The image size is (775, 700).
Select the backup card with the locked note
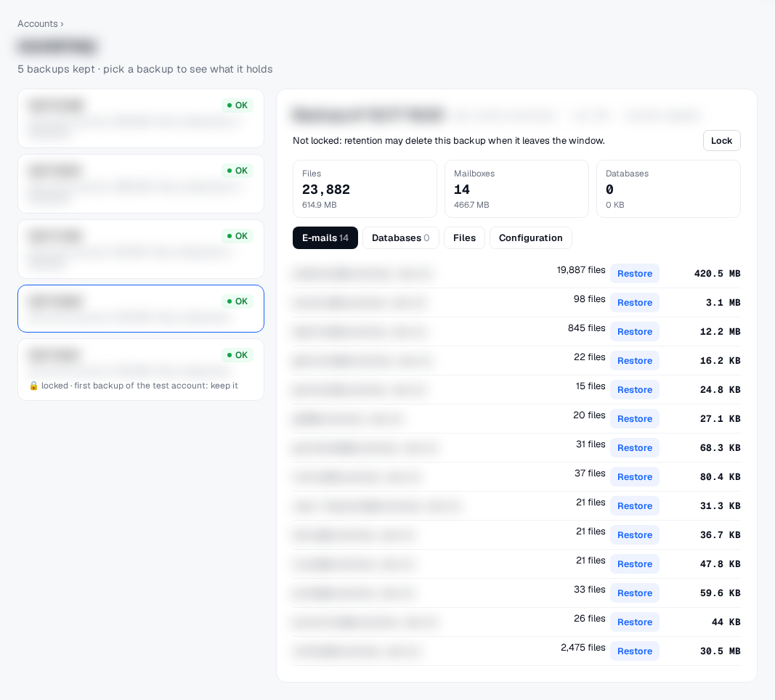coord(141,370)
